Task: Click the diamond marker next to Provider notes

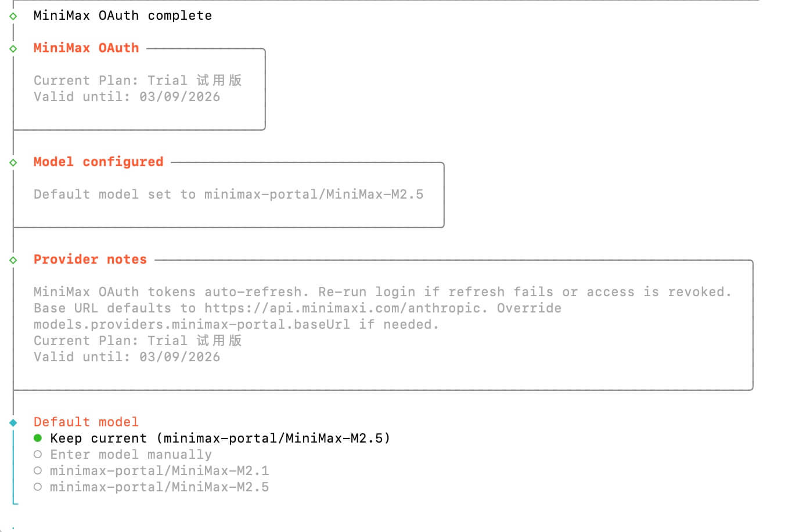Action: click(x=13, y=260)
